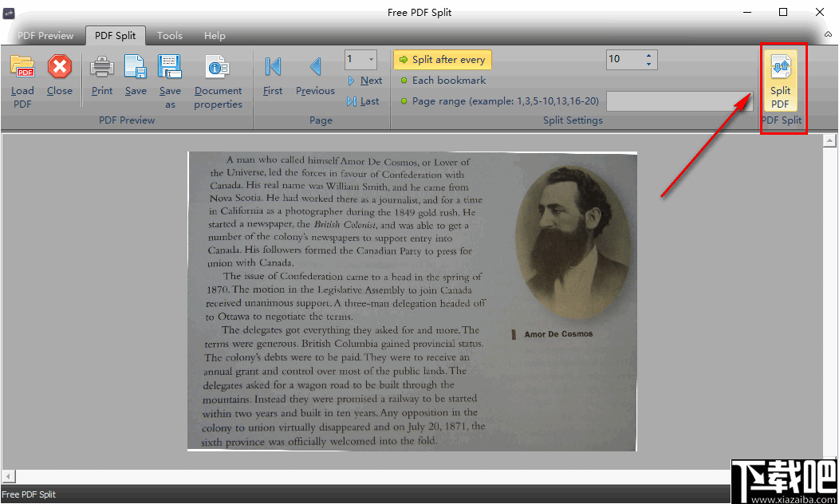The width and height of the screenshot is (839, 504).
Task: Click the left arrow of horizontal scrollbar
Action: tap(7, 475)
